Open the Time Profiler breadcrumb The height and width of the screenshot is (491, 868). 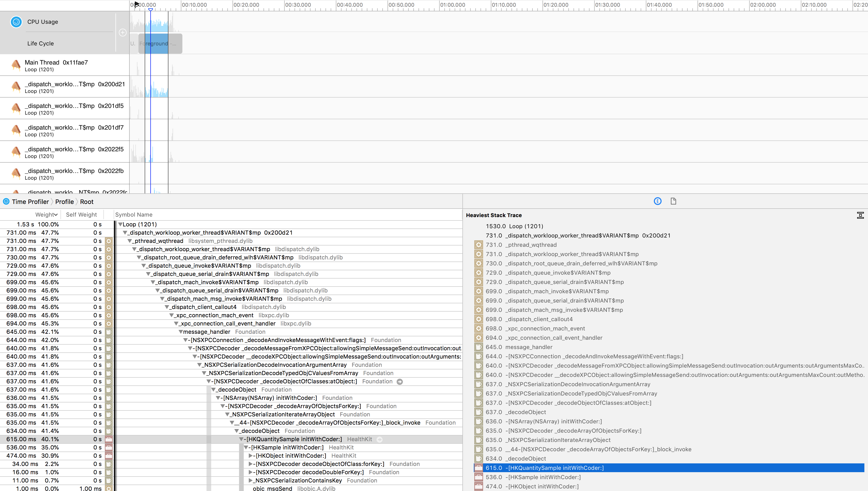point(30,202)
